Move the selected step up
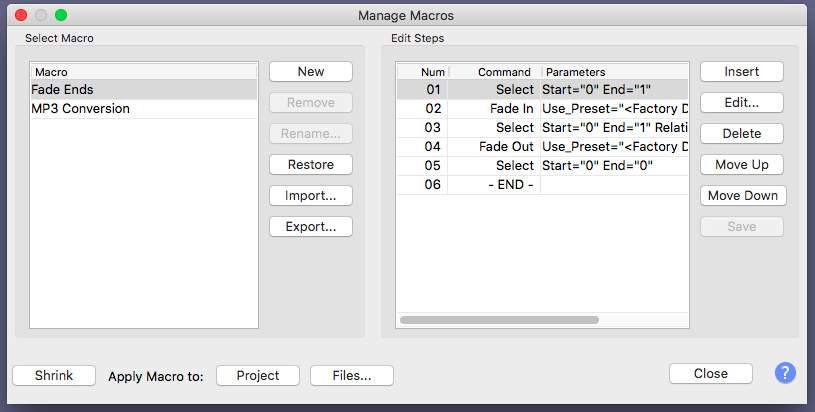Image resolution: width=815 pixels, height=412 pixels. click(741, 164)
